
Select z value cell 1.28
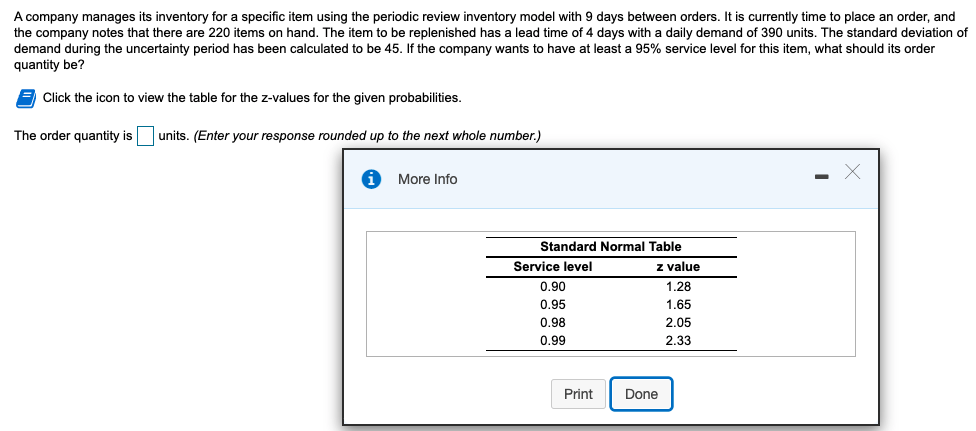[678, 287]
